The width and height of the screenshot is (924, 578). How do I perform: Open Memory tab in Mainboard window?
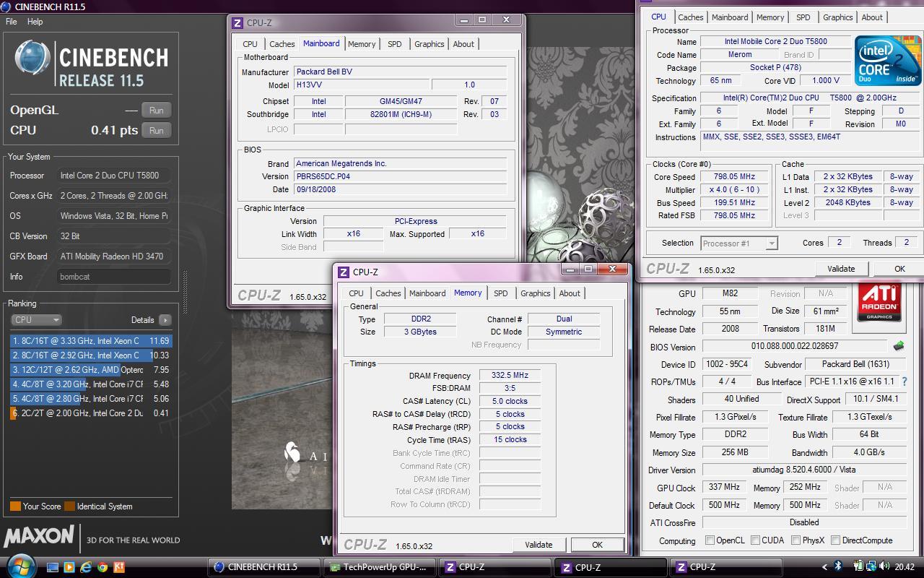(x=362, y=44)
